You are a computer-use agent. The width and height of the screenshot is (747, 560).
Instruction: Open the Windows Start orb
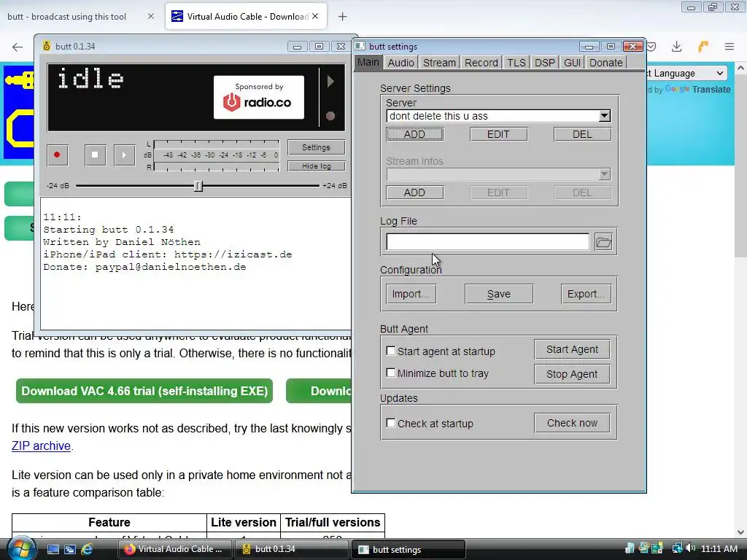21,548
